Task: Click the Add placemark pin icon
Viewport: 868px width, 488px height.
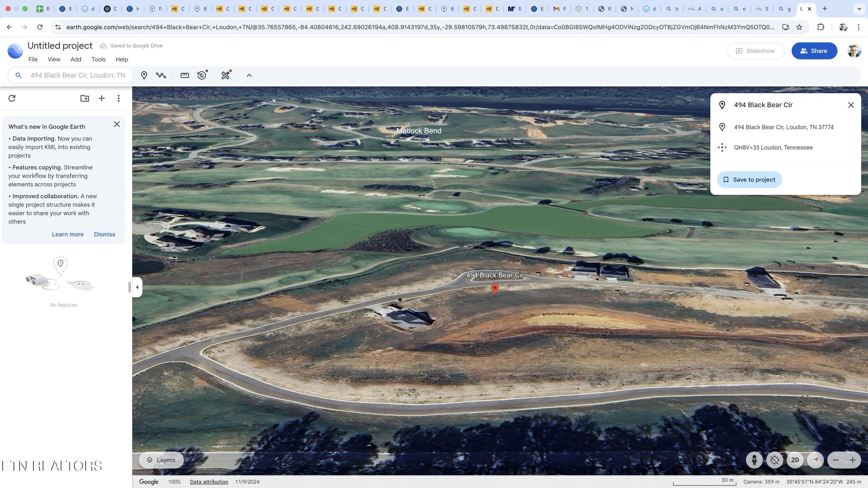Action: (144, 75)
